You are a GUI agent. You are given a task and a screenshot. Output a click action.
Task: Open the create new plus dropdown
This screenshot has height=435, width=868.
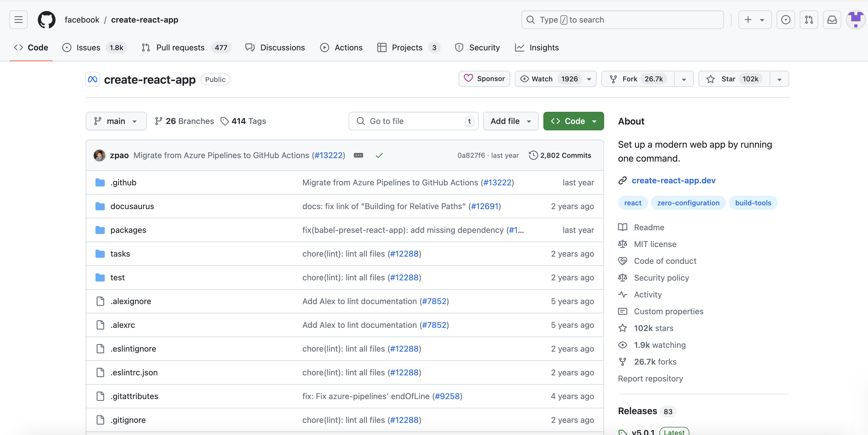point(755,20)
